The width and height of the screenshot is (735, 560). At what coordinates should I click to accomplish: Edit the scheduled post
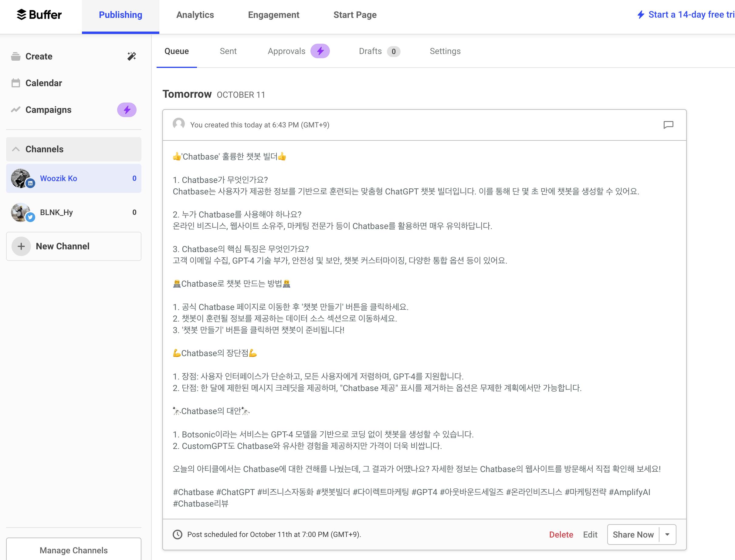click(x=590, y=534)
